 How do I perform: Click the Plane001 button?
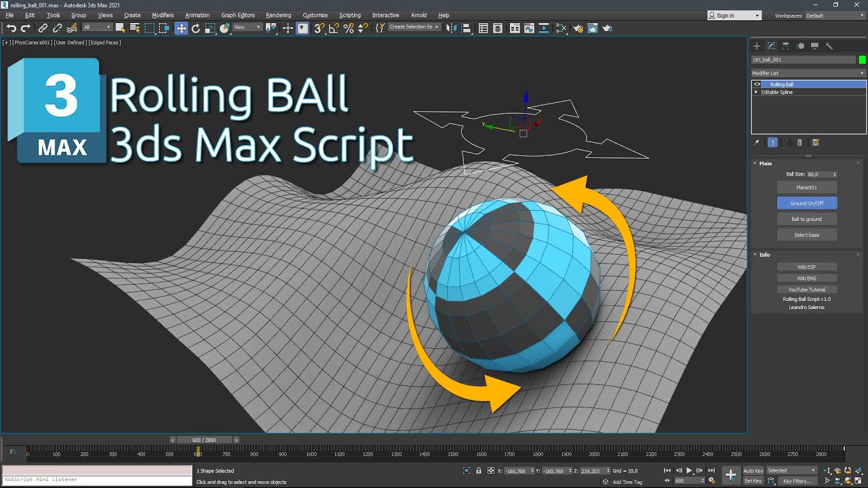click(807, 187)
